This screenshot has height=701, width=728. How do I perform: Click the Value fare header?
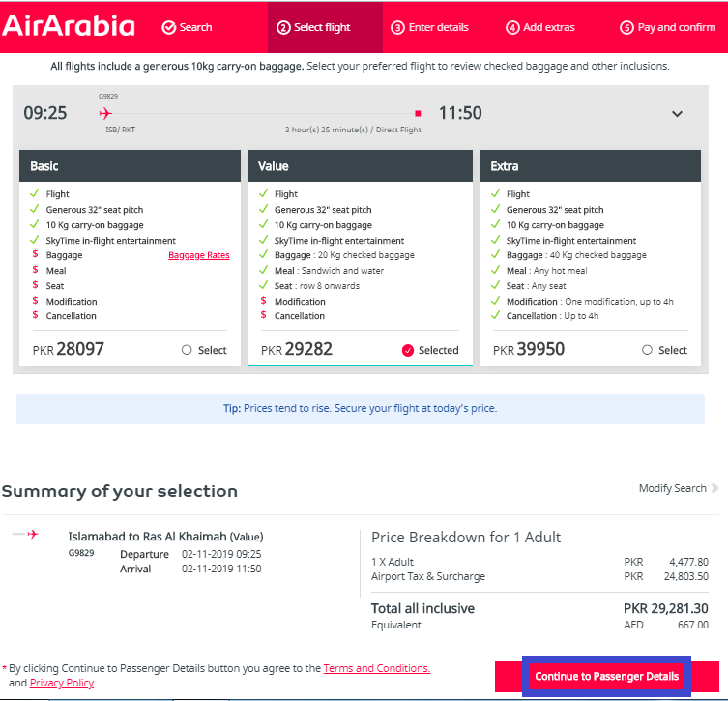pos(360,165)
